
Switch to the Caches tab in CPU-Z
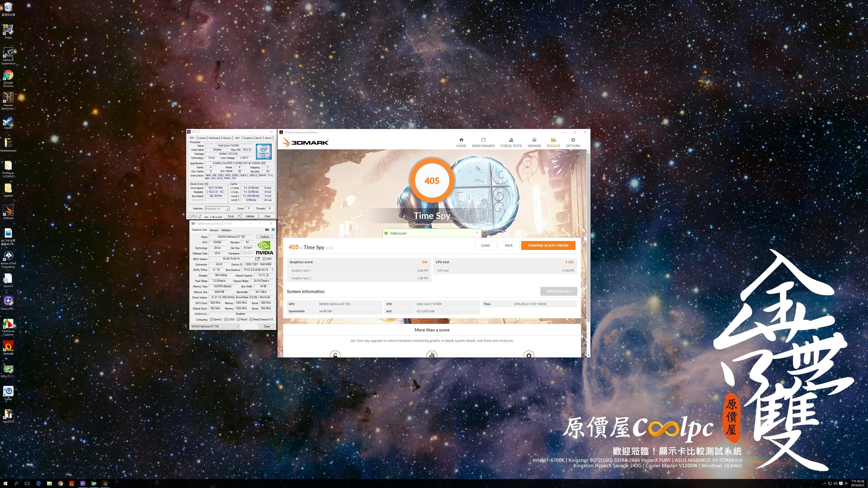(202, 138)
